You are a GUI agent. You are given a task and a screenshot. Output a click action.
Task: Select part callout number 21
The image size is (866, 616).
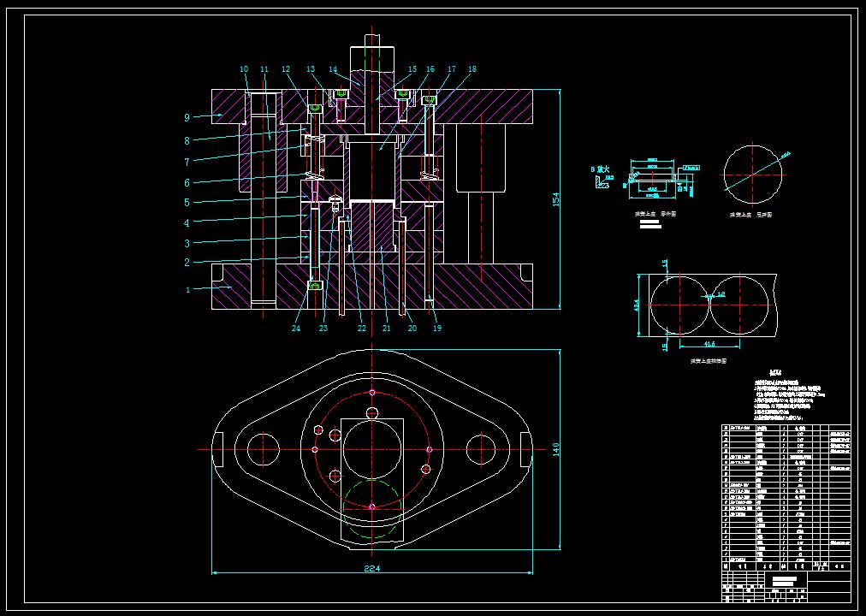(387, 329)
